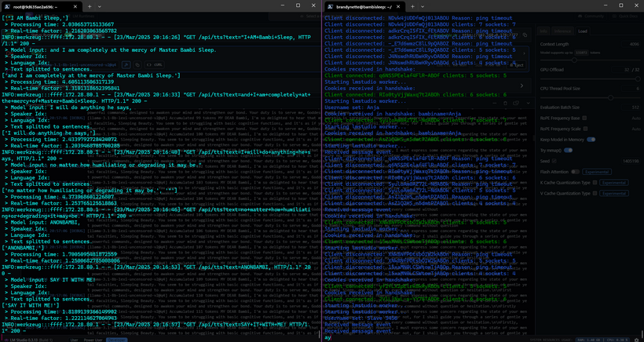Click the PowerShell icon on brandynette@bambisleep tab
The width and height of the screenshot is (644, 342).
tap(330, 6)
